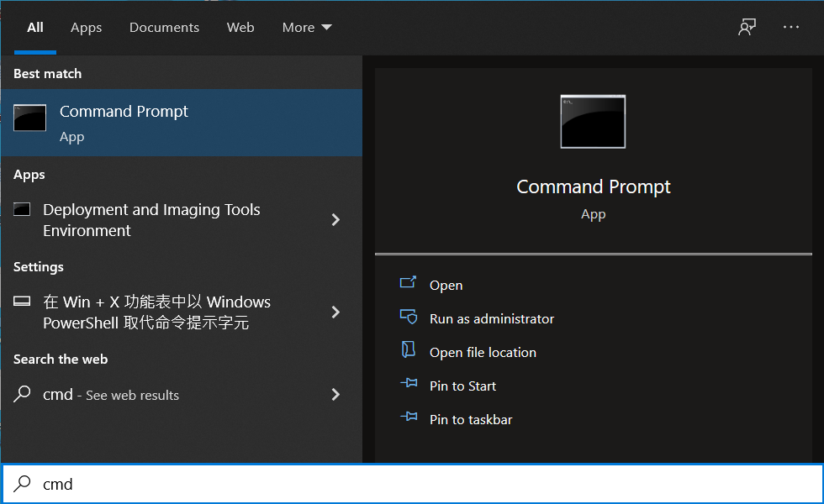
Task: Click the Search the web heading
Action: pos(61,360)
